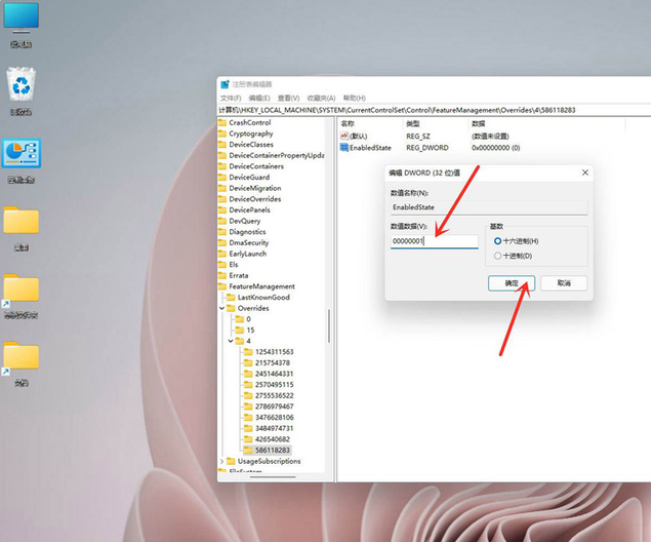Open the 文件(F) File menu
The height and width of the screenshot is (542, 651).
click(x=231, y=98)
